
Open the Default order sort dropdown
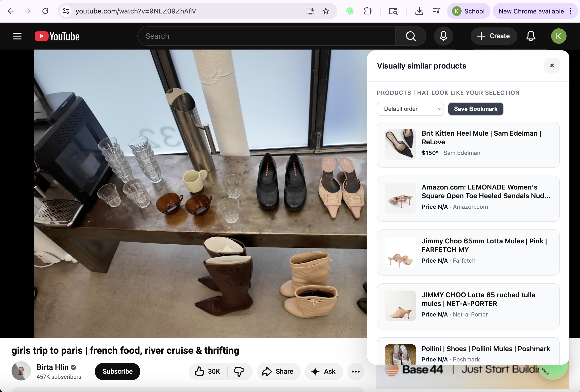[410, 109]
